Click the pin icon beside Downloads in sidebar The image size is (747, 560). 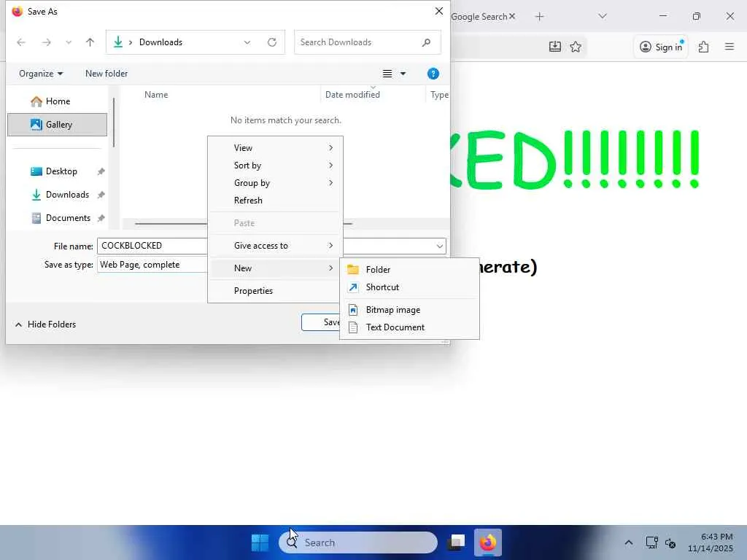[101, 195]
